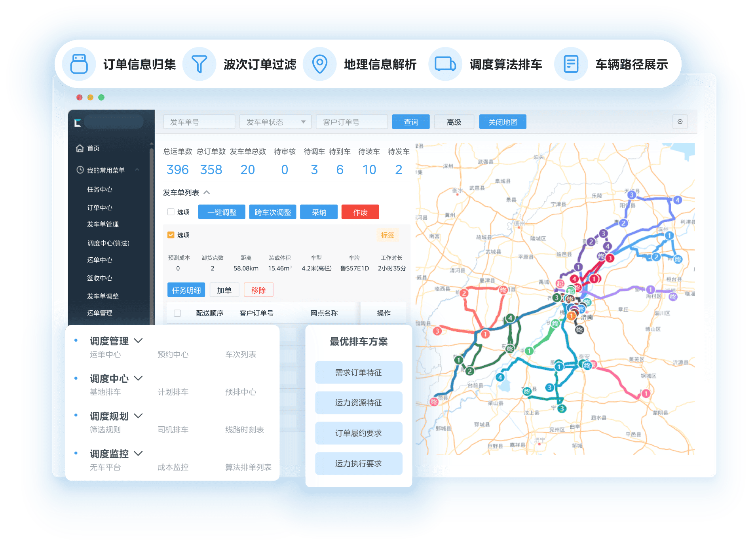The width and height of the screenshot is (756, 551).
Task: Click the scheduling algorithm truck icon
Action: [445, 64]
